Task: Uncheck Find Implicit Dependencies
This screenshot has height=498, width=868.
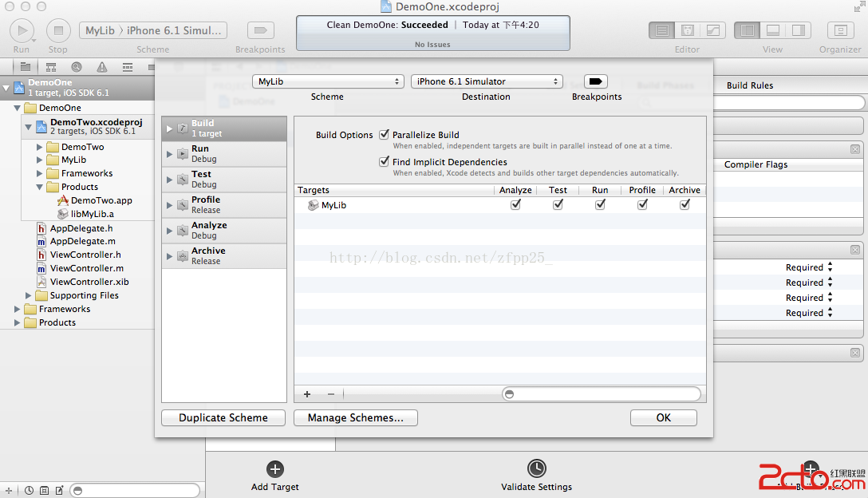Action: click(x=385, y=162)
